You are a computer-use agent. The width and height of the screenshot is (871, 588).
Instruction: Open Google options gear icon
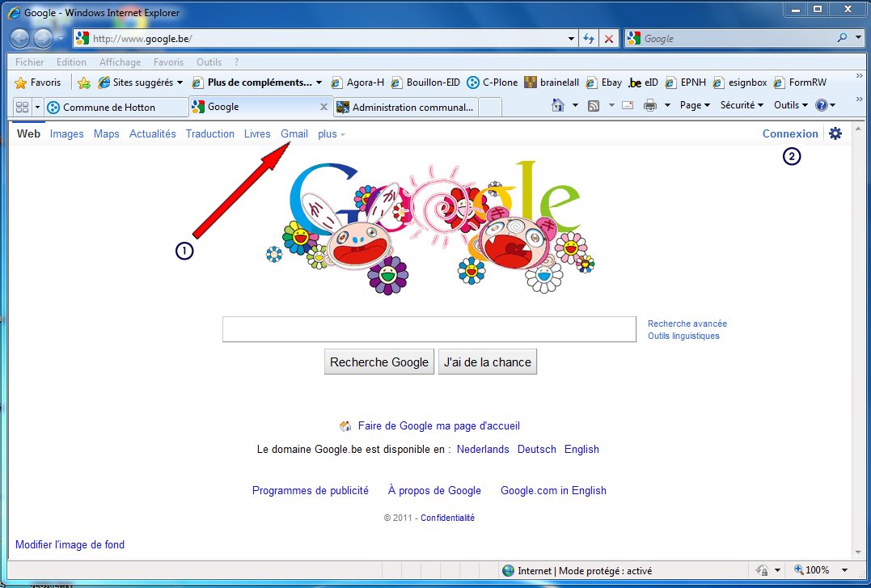835,133
